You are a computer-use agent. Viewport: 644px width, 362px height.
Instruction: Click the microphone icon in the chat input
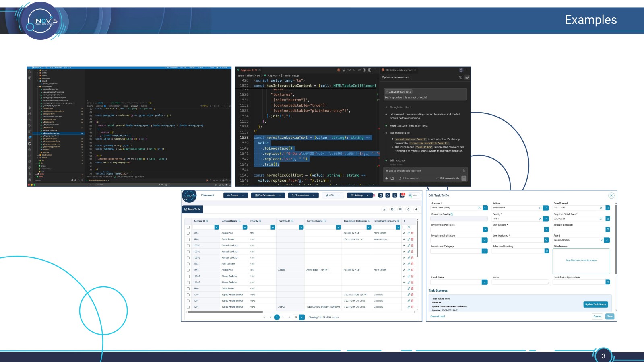(464, 171)
